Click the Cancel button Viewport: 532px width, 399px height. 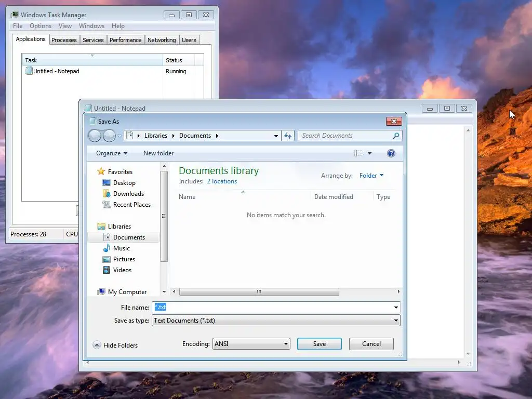click(x=371, y=344)
